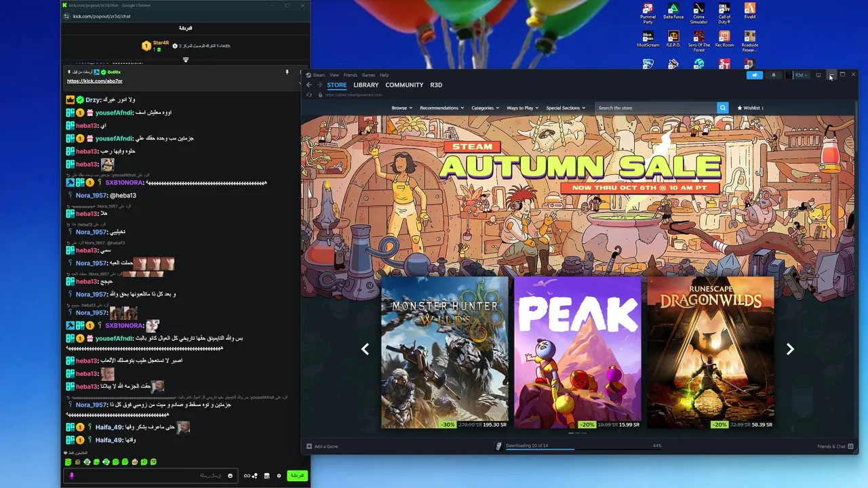Image resolution: width=868 pixels, height=488 pixels.
Task: Expand the Recommendations dropdown
Action: coord(441,108)
